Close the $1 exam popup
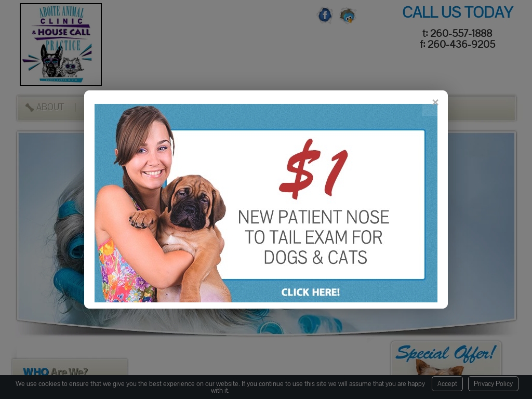 click(435, 102)
